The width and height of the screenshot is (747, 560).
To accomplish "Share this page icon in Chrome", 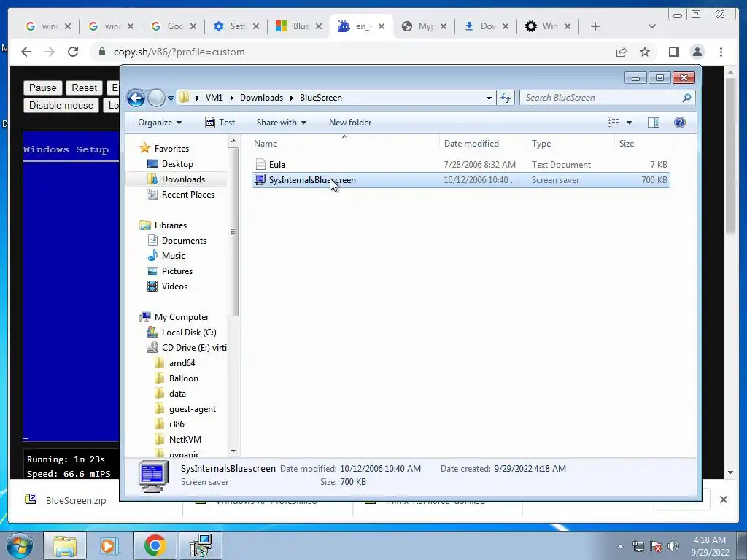I will (622, 52).
